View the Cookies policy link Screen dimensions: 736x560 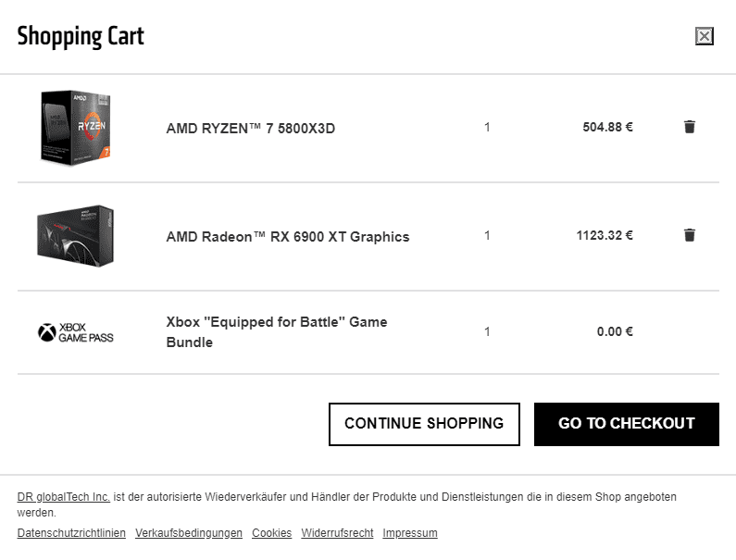pos(272,533)
